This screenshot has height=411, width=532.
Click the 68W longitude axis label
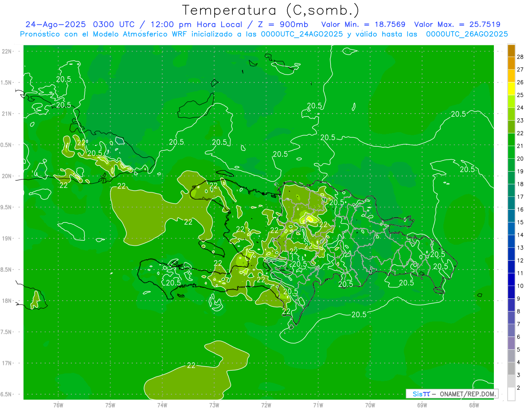pyautogui.click(x=474, y=405)
